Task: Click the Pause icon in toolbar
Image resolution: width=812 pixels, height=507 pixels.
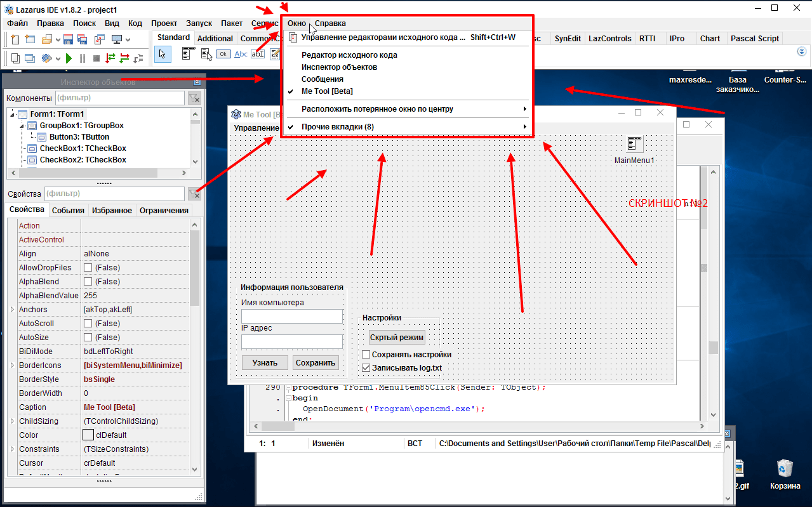Action: 83,58
